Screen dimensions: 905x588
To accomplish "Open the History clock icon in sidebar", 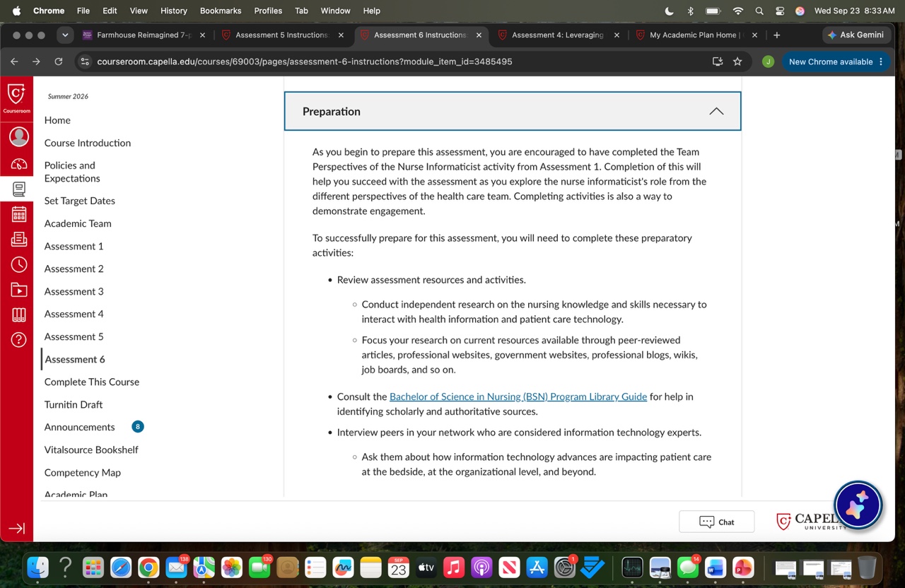I will [18, 264].
